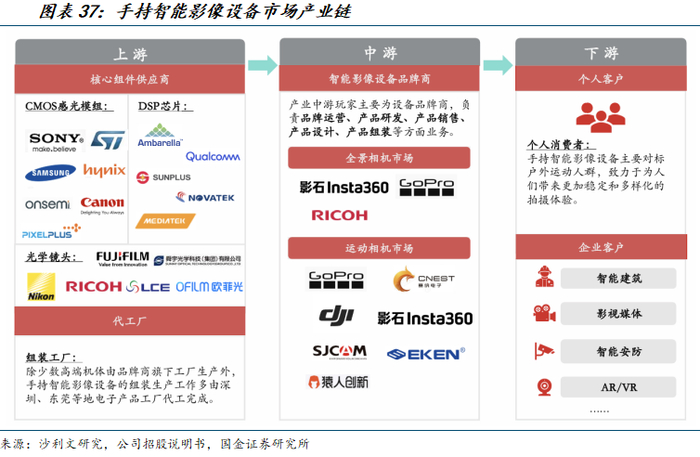The width and height of the screenshot is (700, 457).
Task: Select the orange MEDIATEK logo
Action: click(166, 221)
